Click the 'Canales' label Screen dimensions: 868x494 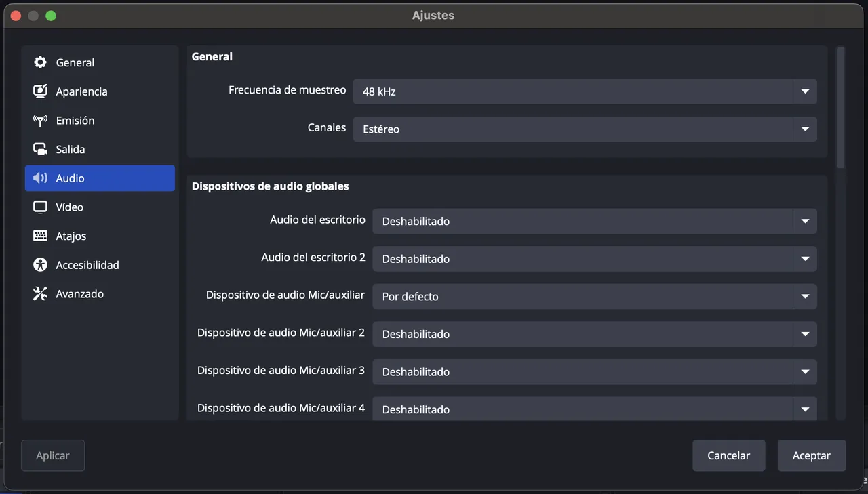[327, 127]
